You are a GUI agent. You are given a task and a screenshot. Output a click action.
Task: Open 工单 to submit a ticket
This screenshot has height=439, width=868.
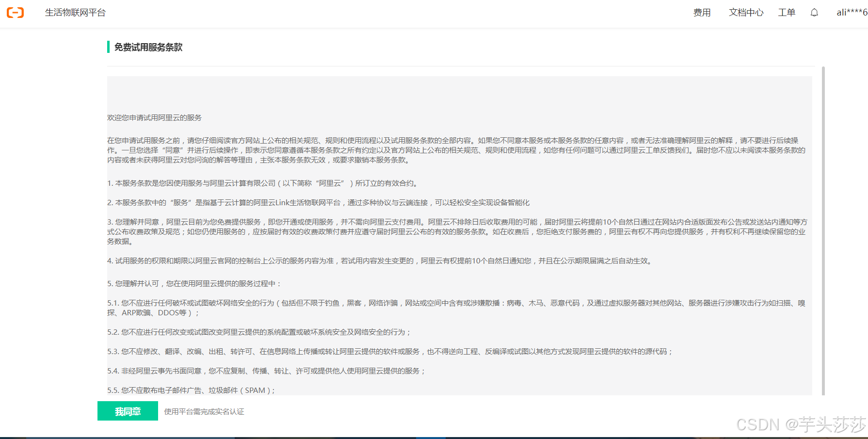[x=787, y=13]
